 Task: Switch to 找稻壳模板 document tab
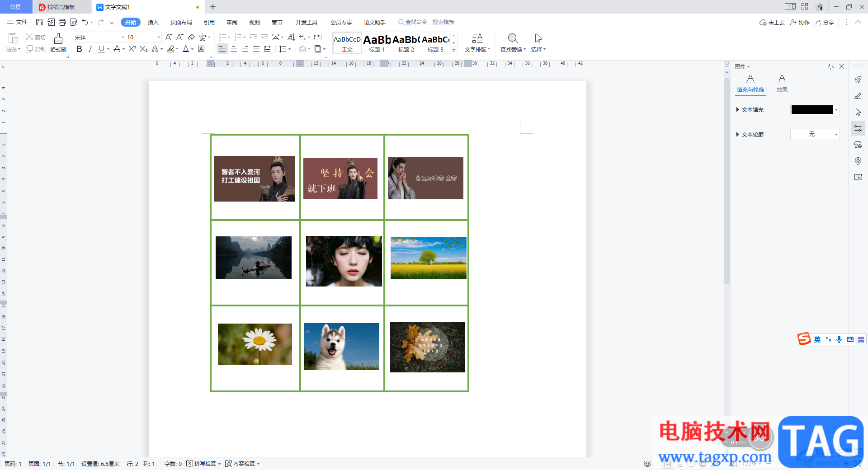(61, 7)
